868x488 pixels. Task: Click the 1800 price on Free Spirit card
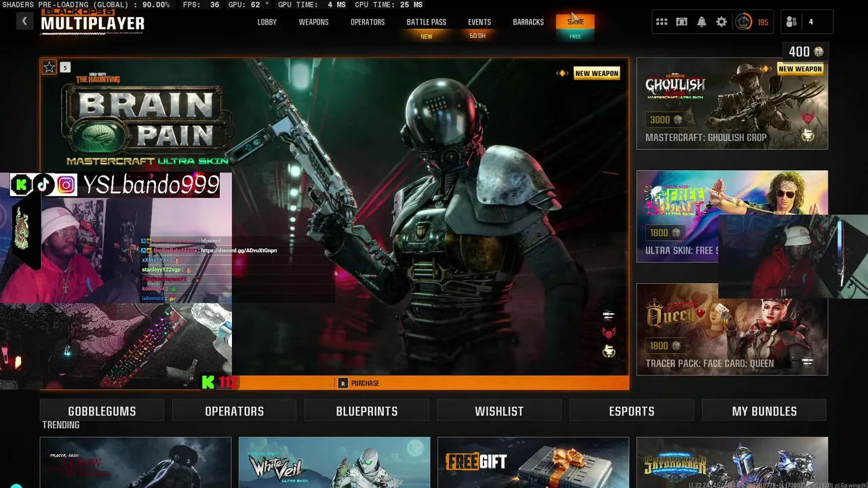(659, 232)
